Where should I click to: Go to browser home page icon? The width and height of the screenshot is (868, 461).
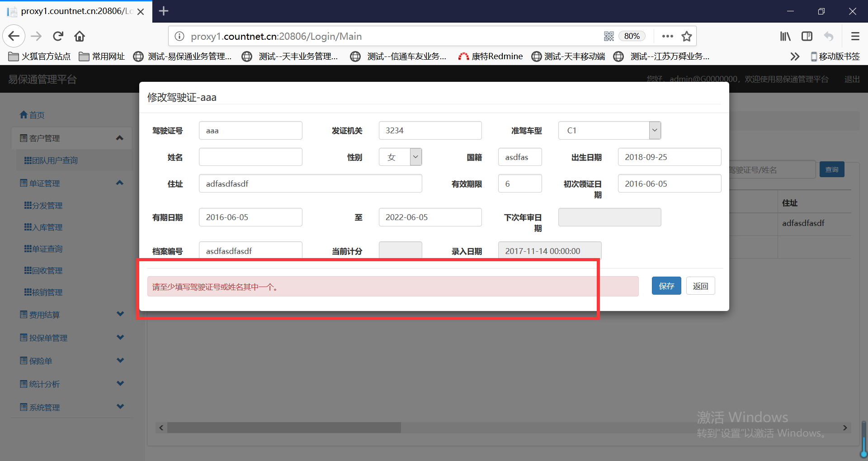(x=80, y=36)
